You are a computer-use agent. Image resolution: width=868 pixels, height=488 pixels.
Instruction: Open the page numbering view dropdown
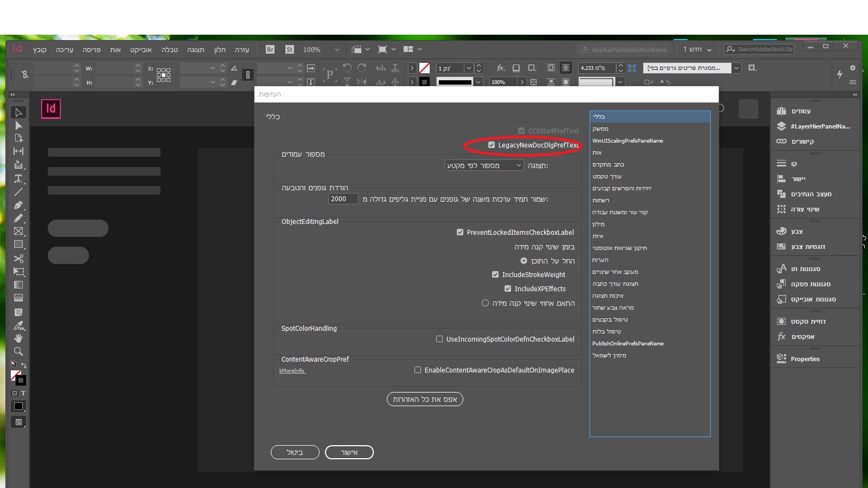coord(484,165)
